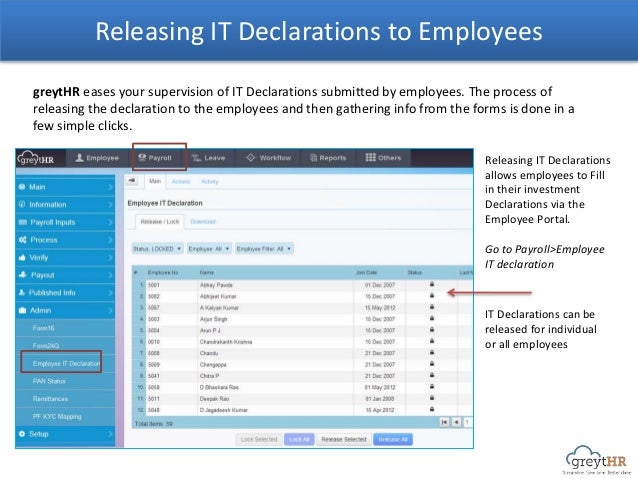This screenshot has width=638, height=479.
Task: Open the Leave module icon in top bar
Action: click(x=197, y=158)
